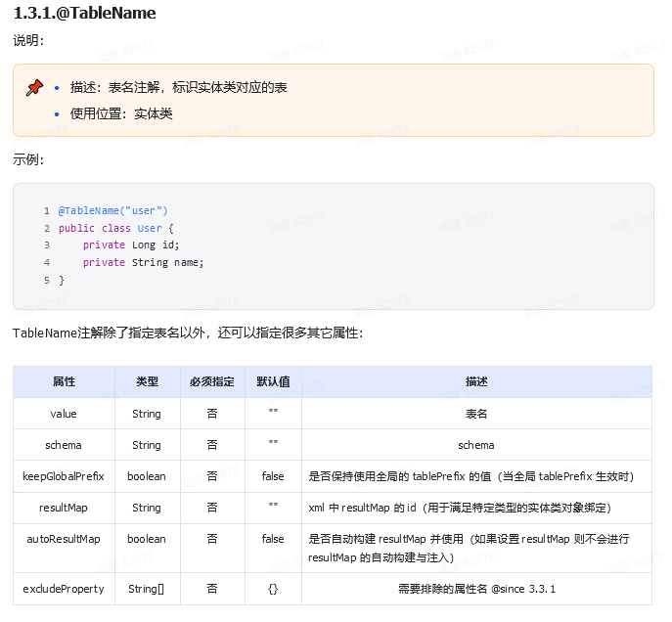The height and width of the screenshot is (622, 672).
Task: Click the '表名' description cell
Action: (476, 414)
